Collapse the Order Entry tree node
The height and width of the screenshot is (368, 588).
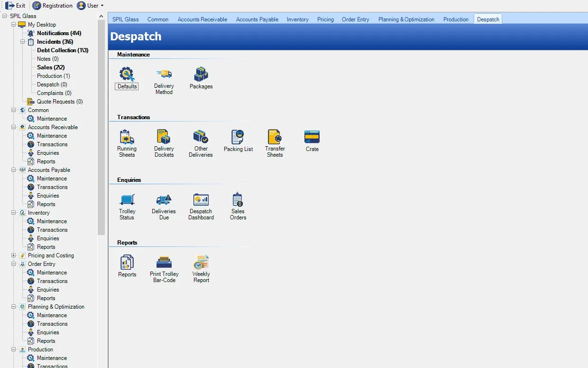click(14, 264)
